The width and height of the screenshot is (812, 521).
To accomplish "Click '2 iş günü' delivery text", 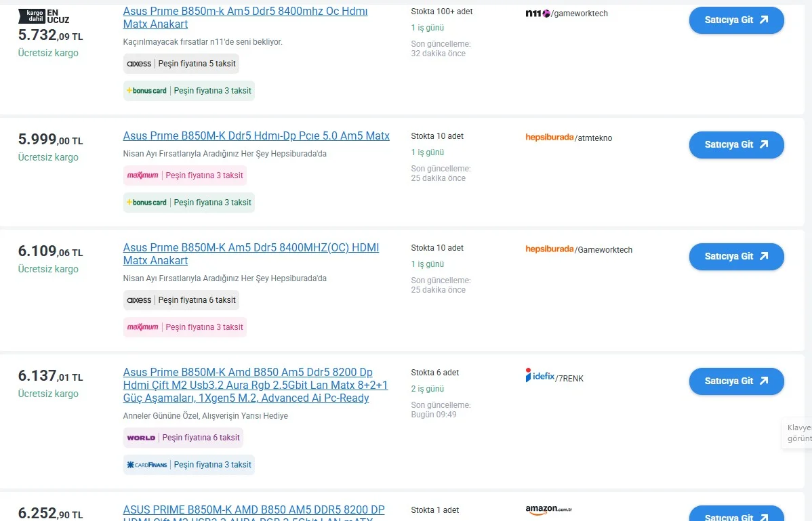I will 427,389.
